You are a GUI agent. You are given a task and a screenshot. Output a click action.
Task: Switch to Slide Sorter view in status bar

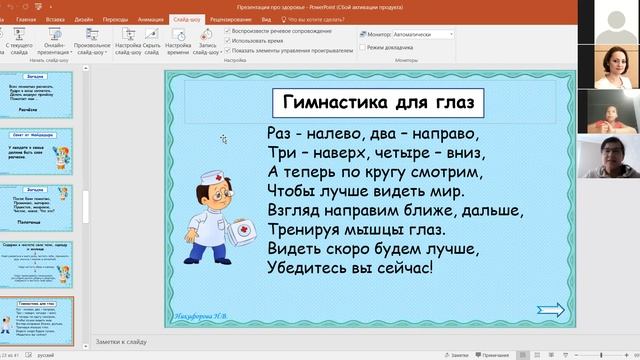(x=537, y=355)
